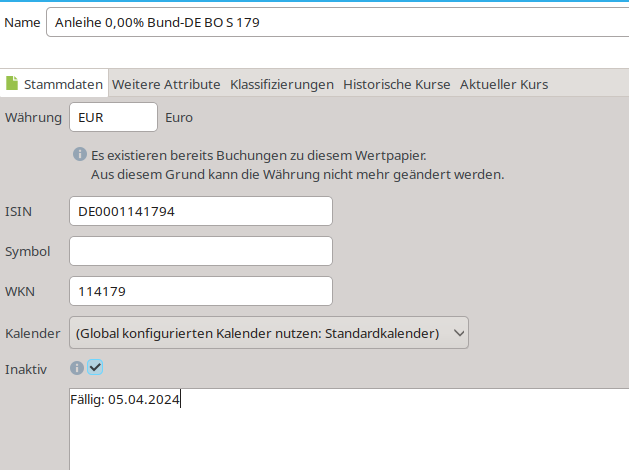This screenshot has width=629, height=470.
Task: Click the ISIN field with DE0001141794
Action: (200, 211)
